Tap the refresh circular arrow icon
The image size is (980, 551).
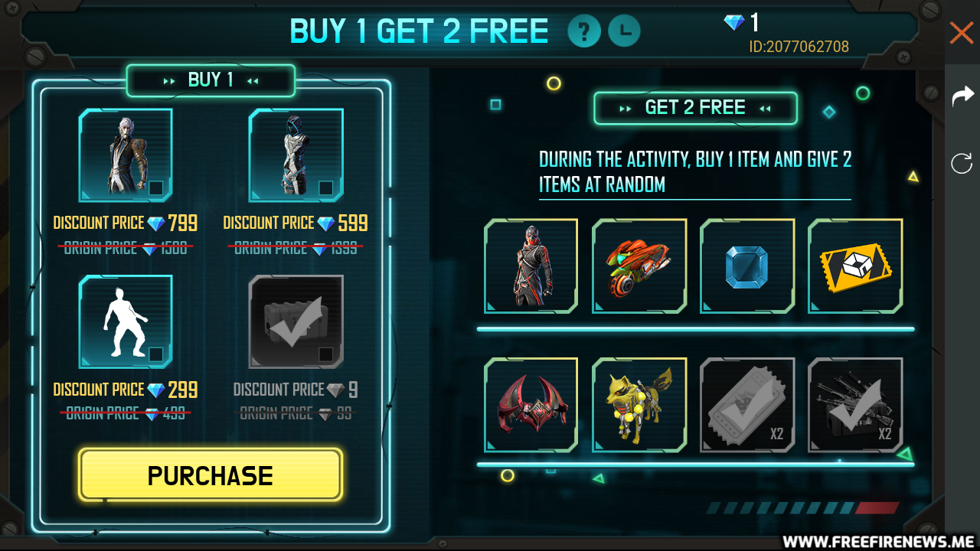click(x=962, y=163)
